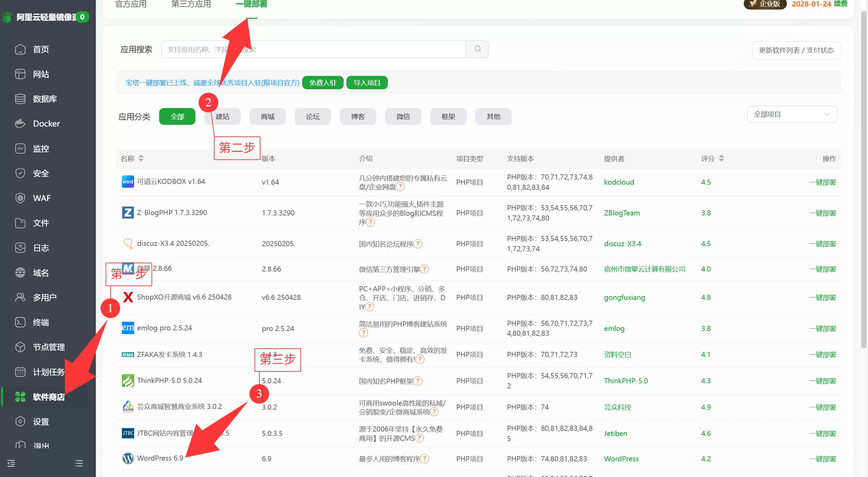Collapse sidebar using bottom-left menu icon
Image resolution: width=868 pixels, height=477 pixels.
tap(11, 463)
